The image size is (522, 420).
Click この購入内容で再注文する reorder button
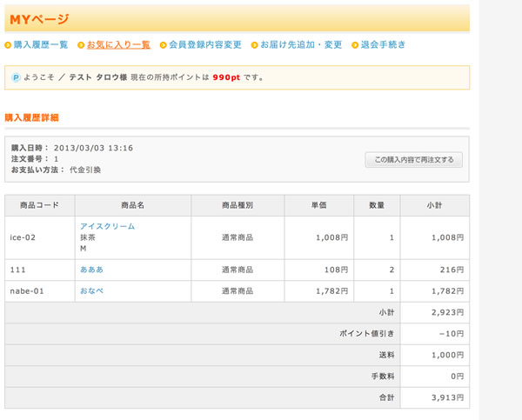(414, 160)
